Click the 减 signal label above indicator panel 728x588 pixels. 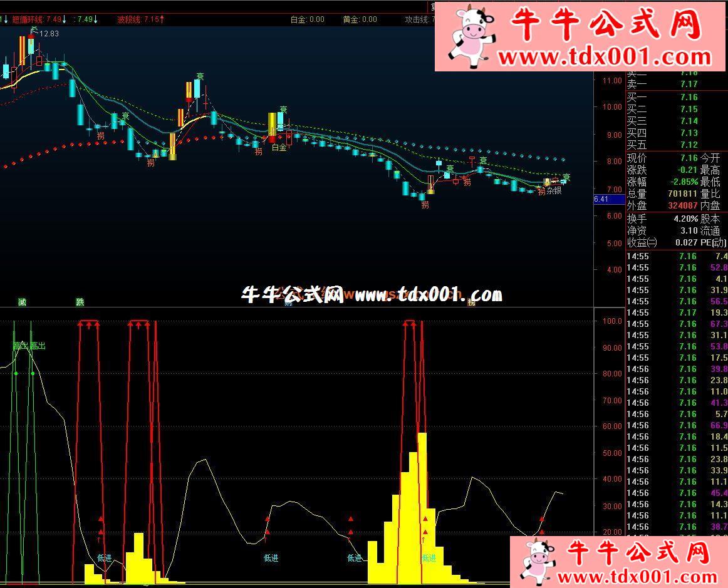tap(22, 302)
